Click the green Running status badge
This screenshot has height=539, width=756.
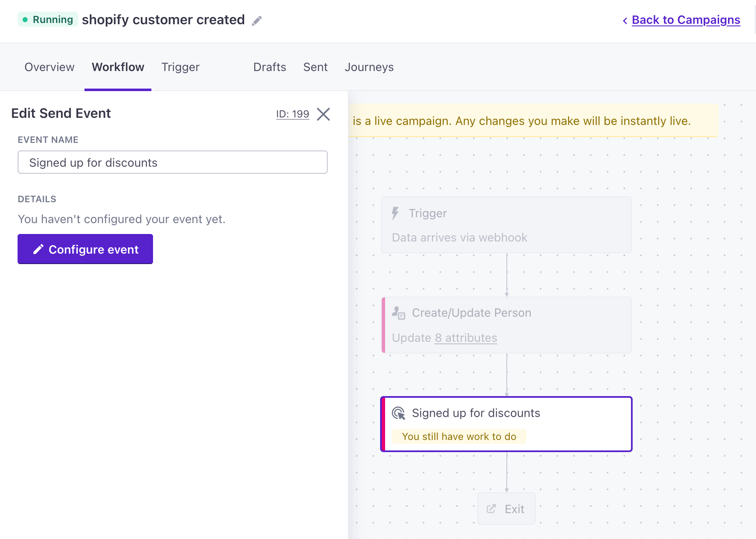pyautogui.click(x=48, y=20)
